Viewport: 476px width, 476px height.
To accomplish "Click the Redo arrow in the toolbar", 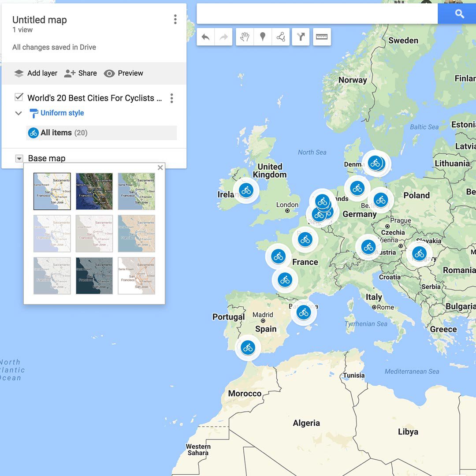I will (x=224, y=37).
